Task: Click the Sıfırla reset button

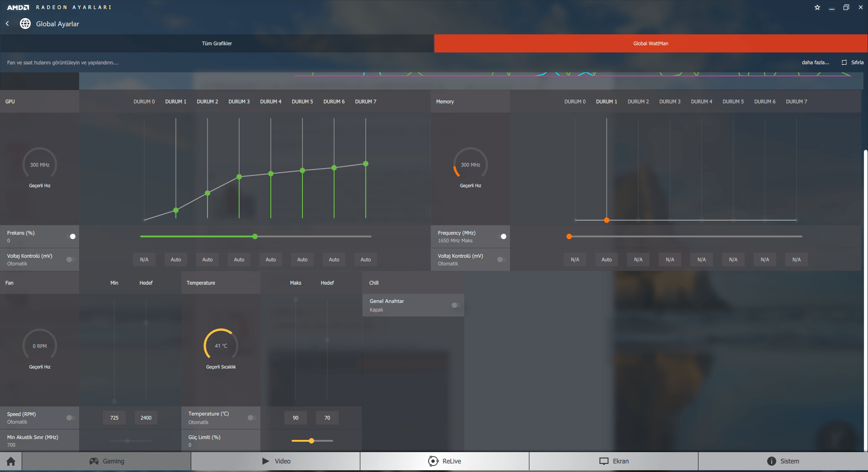Action: [x=853, y=62]
